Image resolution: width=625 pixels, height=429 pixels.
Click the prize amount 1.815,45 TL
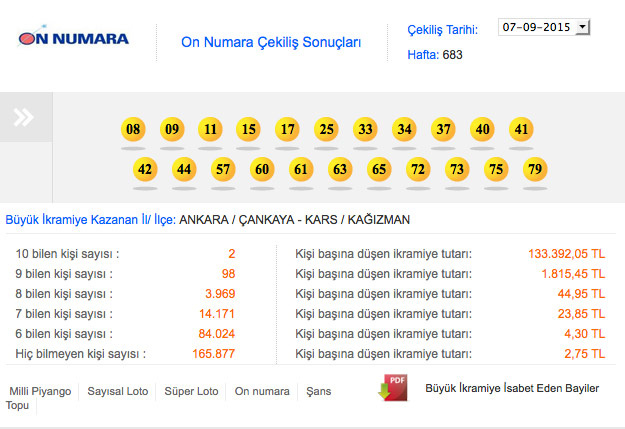573,274
